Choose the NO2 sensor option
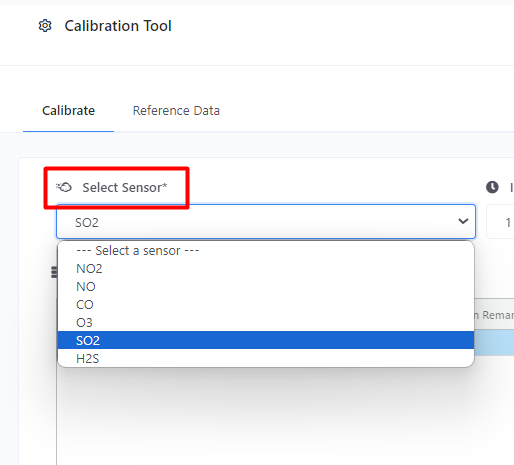 (x=266, y=269)
